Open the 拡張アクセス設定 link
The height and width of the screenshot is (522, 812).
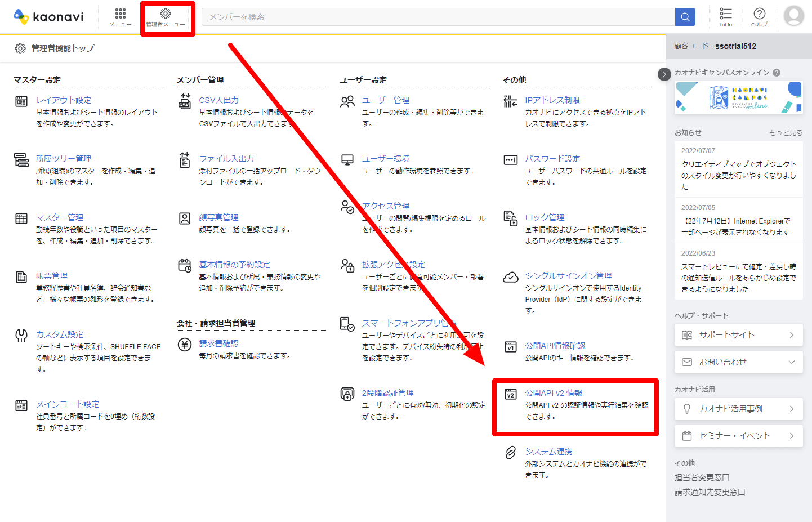[x=394, y=265]
